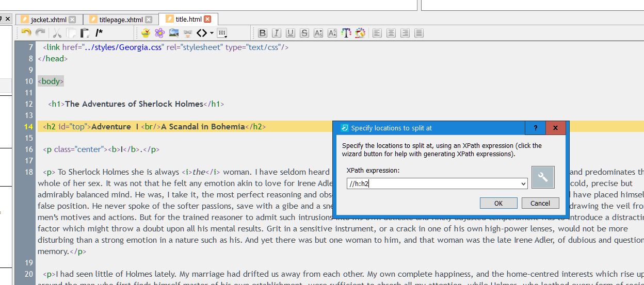
Task: Click the <body> tag on line 10
Action: 51,81
